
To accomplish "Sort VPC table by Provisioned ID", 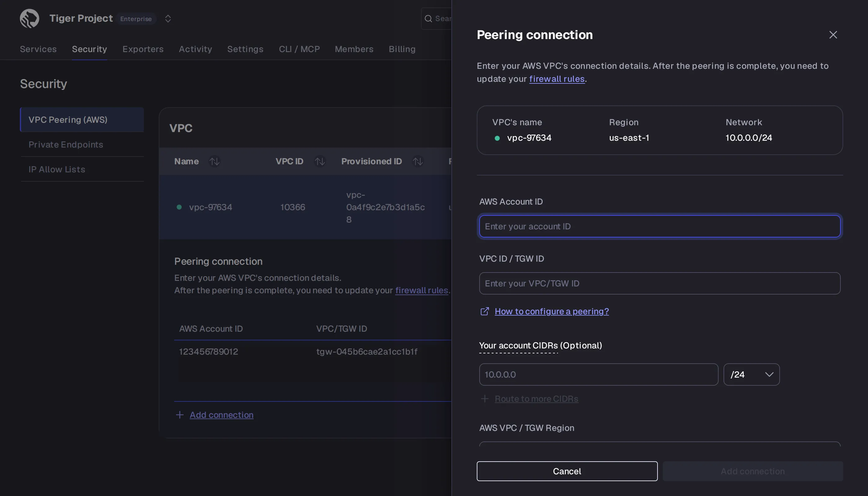I will tap(418, 161).
